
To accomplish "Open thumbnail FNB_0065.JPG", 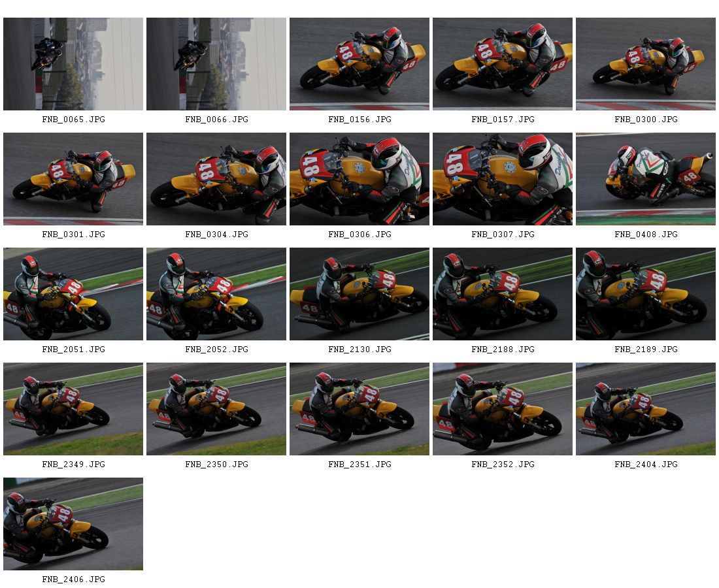I will click(73, 64).
